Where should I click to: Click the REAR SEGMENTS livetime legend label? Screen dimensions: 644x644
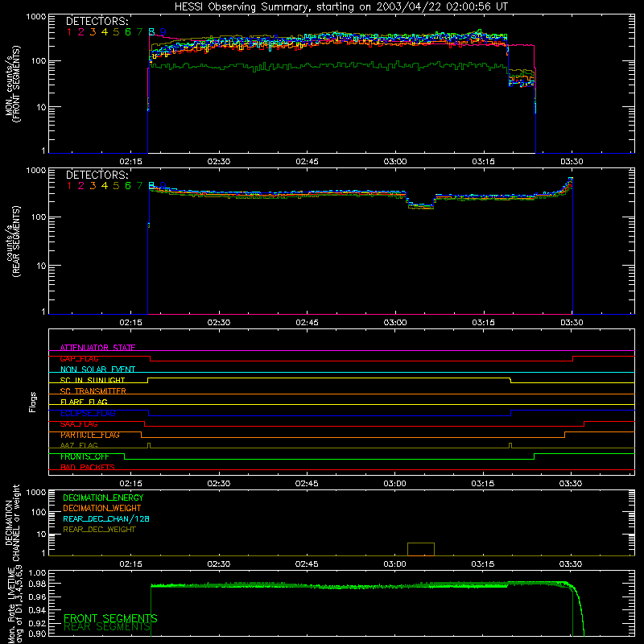pyautogui.click(x=107, y=627)
